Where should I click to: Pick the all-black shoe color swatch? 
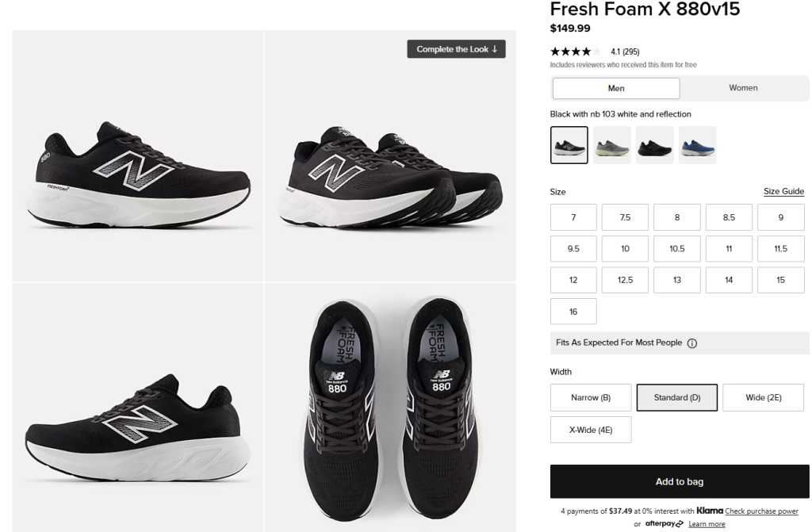[x=655, y=145]
